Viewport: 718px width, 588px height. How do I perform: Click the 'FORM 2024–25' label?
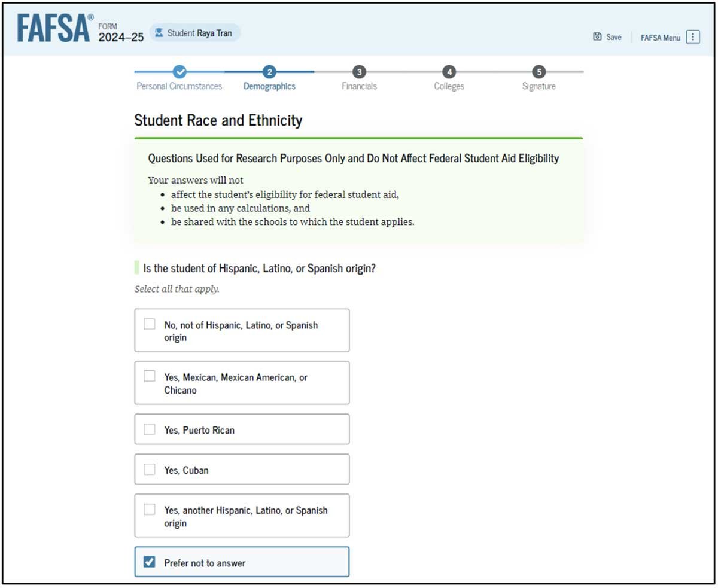click(121, 33)
